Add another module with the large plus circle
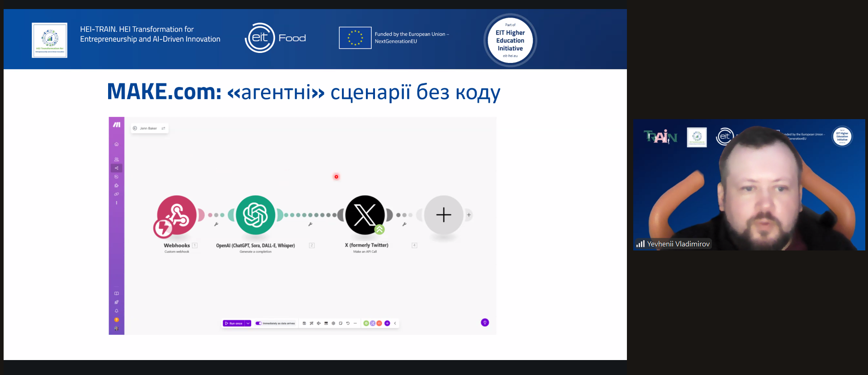The image size is (868, 375). pos(444,215)
